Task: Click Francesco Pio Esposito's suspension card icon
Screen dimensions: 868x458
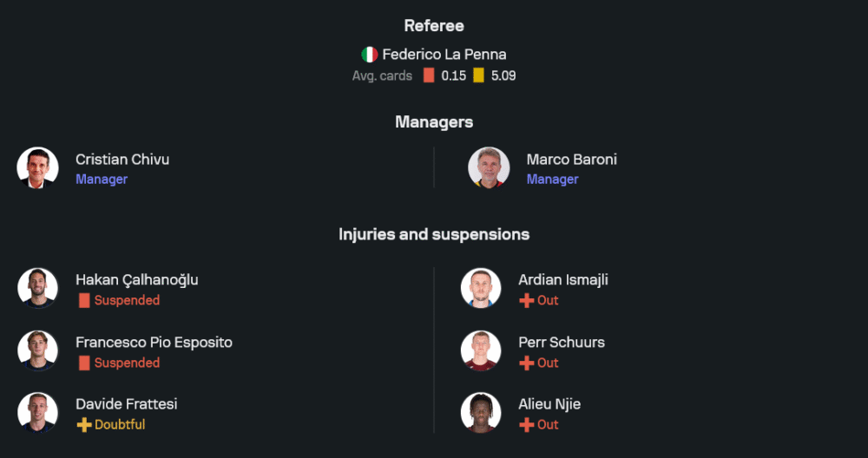Action: pyautogui.click(x=84, y=363)
